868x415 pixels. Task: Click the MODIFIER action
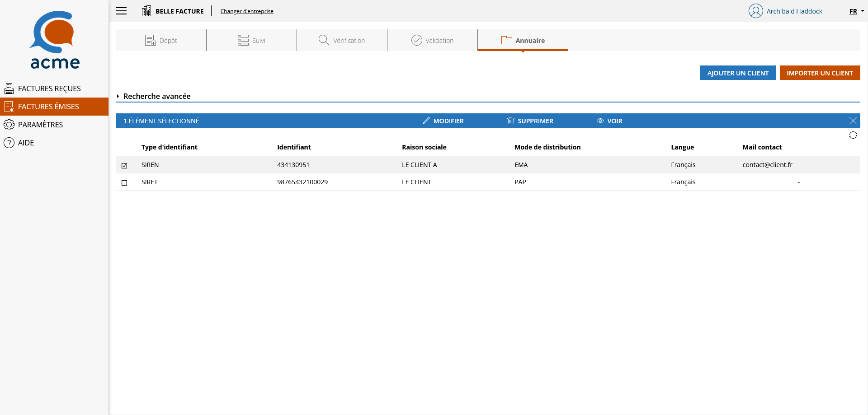point(443,121)
